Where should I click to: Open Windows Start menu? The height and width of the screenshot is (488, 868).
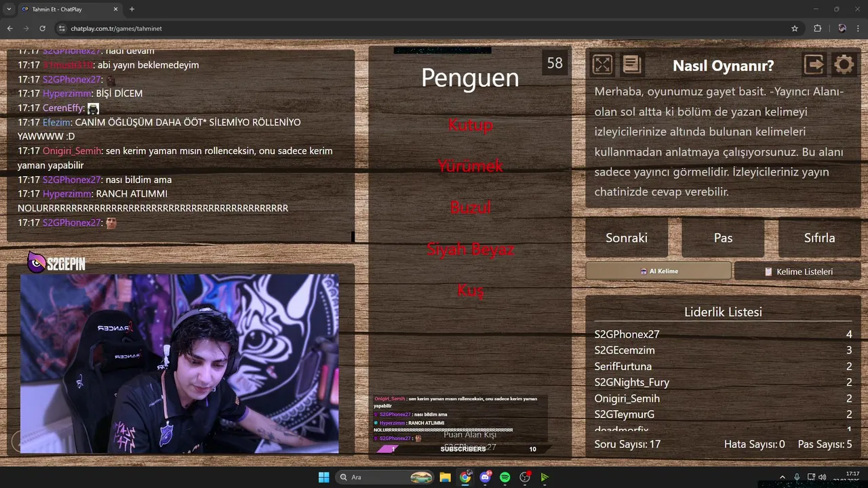(323, 477)
